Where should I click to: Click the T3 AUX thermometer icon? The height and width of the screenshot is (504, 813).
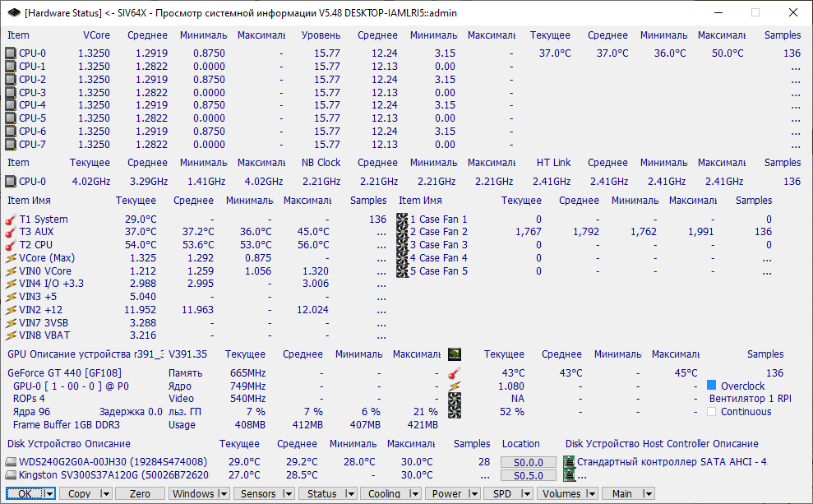(x=11, y=232)
